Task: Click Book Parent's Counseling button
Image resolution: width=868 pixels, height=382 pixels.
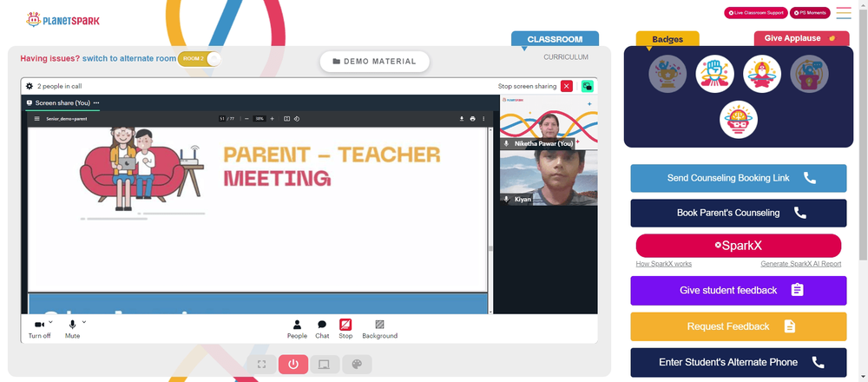Action: click(739, 214)
